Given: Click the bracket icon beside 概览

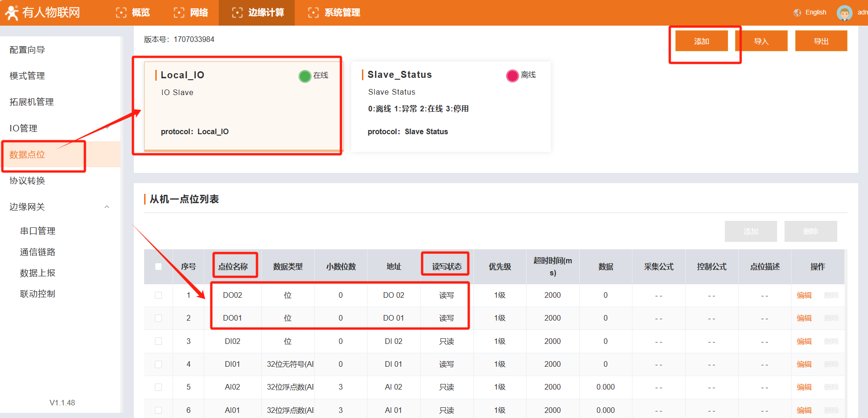Looking at the screenshot, I should pos(121,13).
